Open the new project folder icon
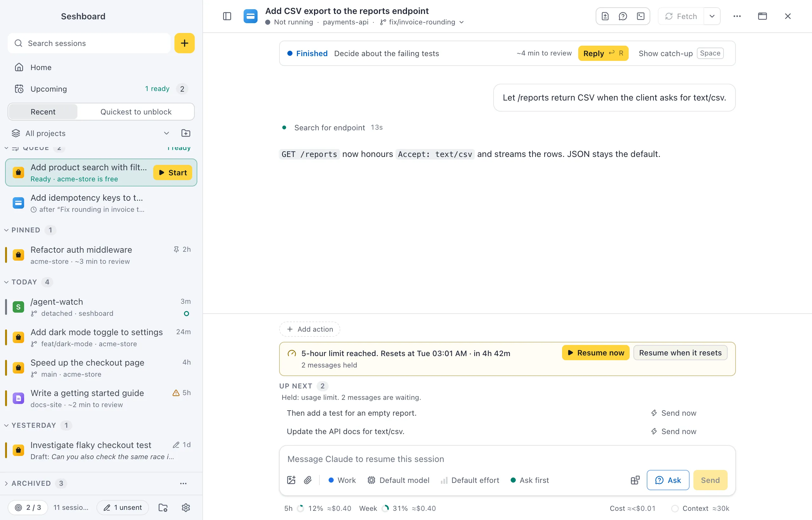 click(x=186, y=133)
